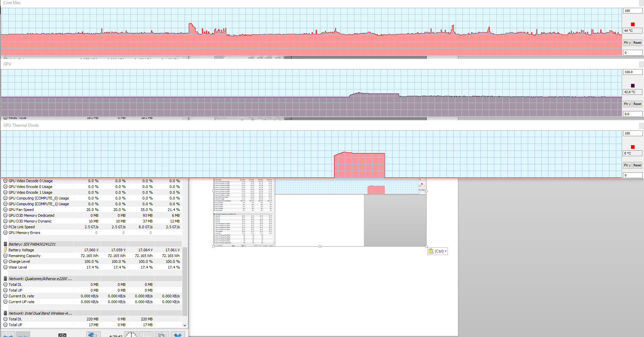Click GPU Thermal Diode maximum value field
The image size is (644, 337).
[x=632, y=133]
